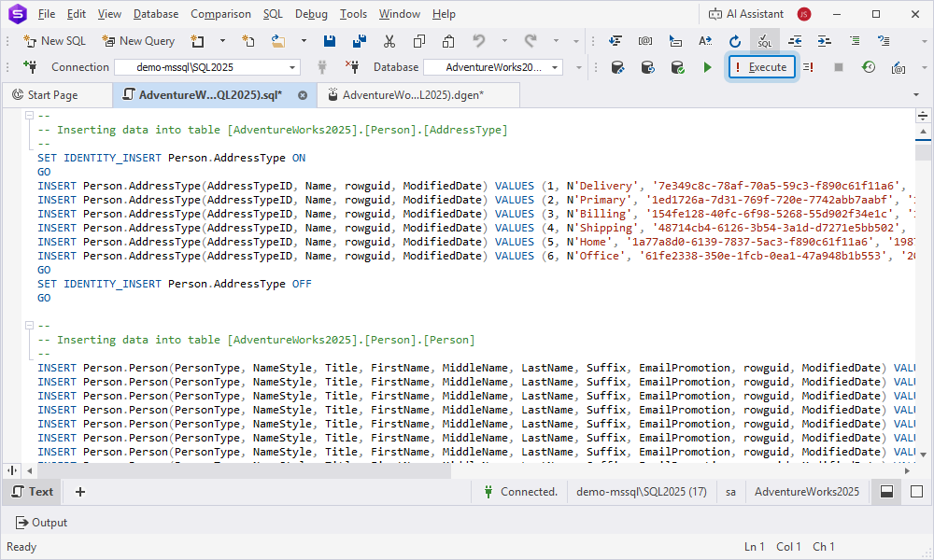The width and height of the screenshot is (934, 560).
Task: Click the plus button next to Text
Action: pos(79,492)
